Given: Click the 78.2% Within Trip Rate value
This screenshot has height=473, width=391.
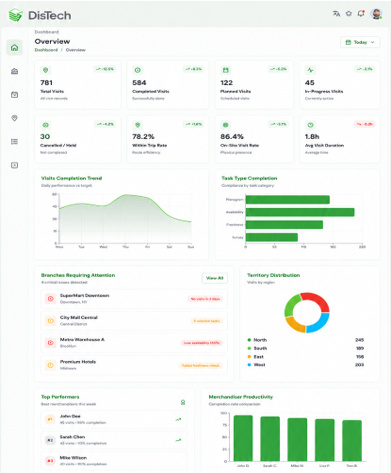Looking at the screenshot, I should (x=143, y=137).
